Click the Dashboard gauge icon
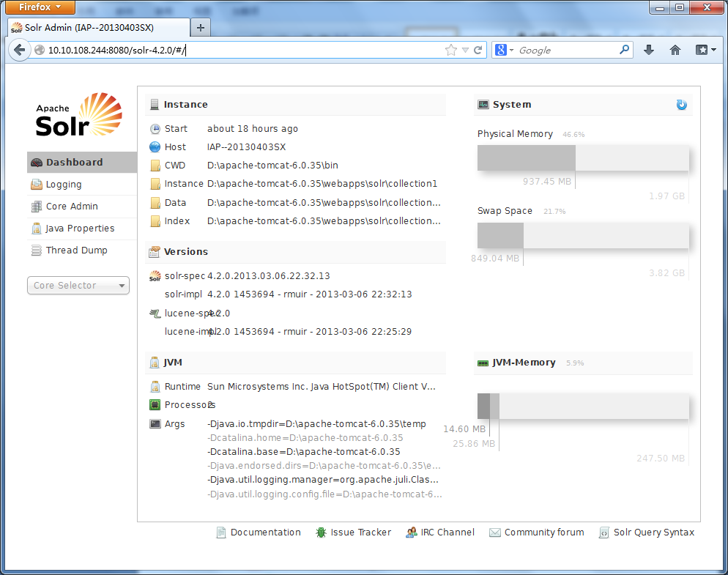The width and height of the screenshot is (728, 575). tap(36, 163)
